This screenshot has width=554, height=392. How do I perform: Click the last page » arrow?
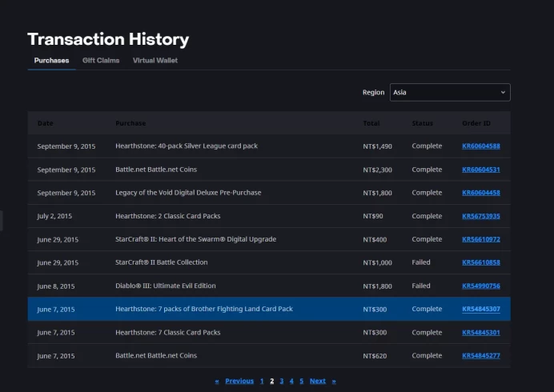tap(334, 382)
